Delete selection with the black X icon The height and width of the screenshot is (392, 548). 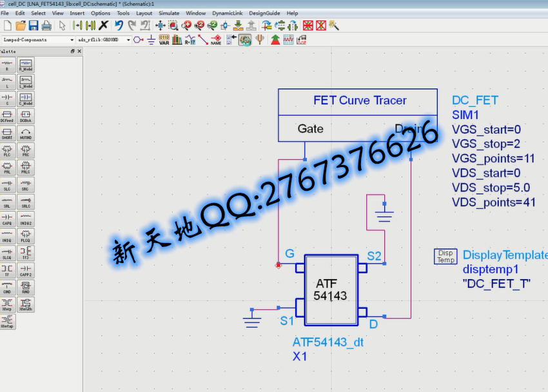click(103, 26)
